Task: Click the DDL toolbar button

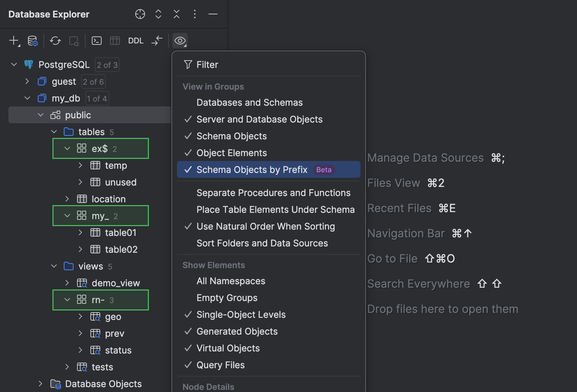Action: coord(136,41)
